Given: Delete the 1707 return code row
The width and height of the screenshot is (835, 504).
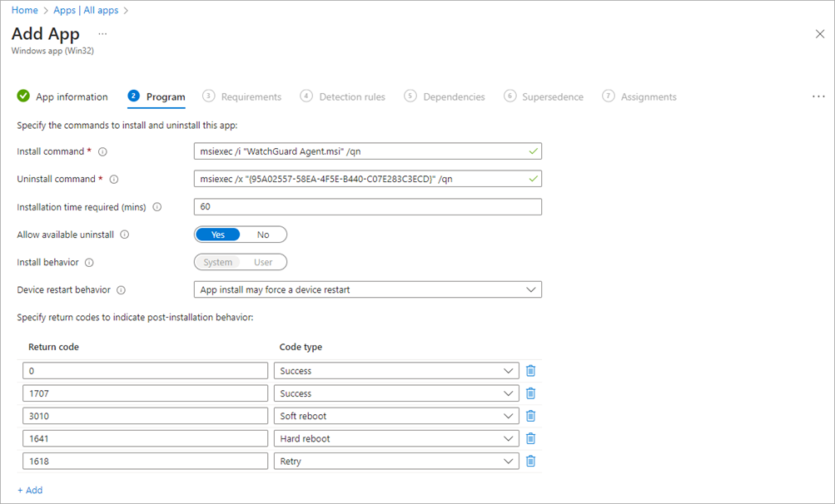Looking at the screenshot, I should click(x=530, y=393).
